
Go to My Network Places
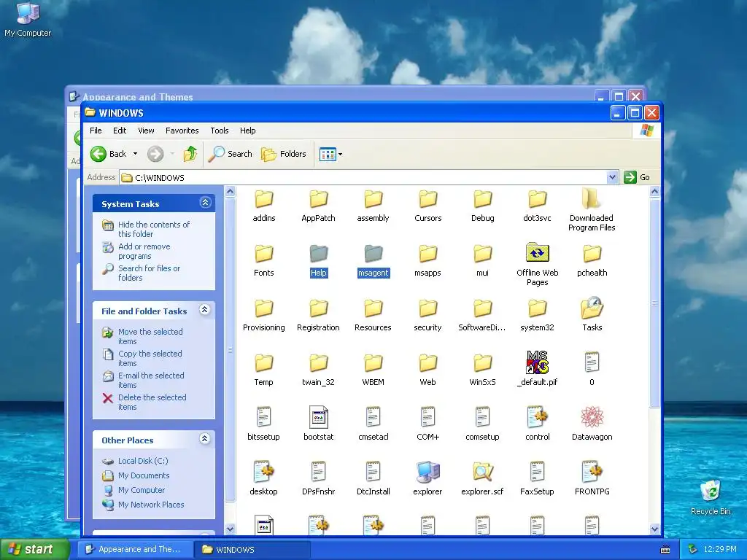click(x=150, y=505)
